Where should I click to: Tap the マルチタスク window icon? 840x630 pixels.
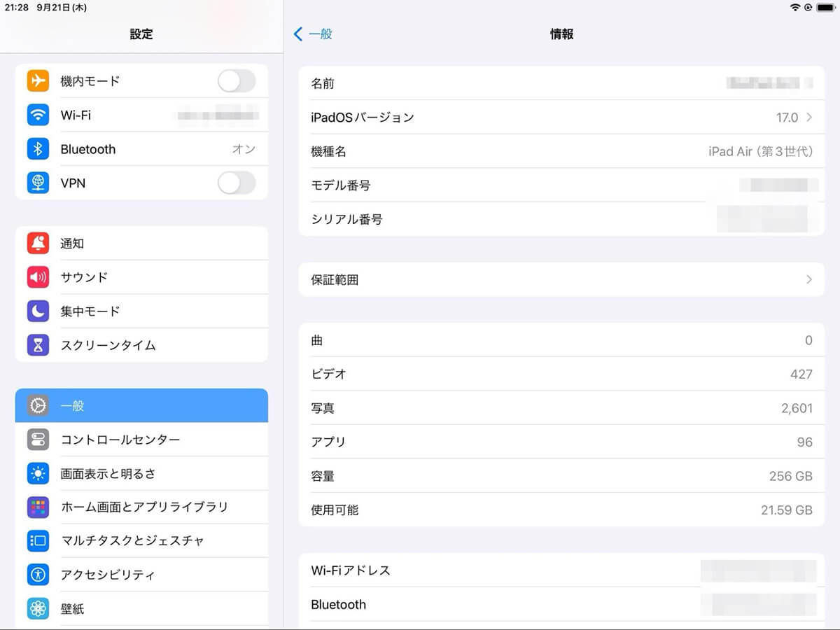[38, 540]
